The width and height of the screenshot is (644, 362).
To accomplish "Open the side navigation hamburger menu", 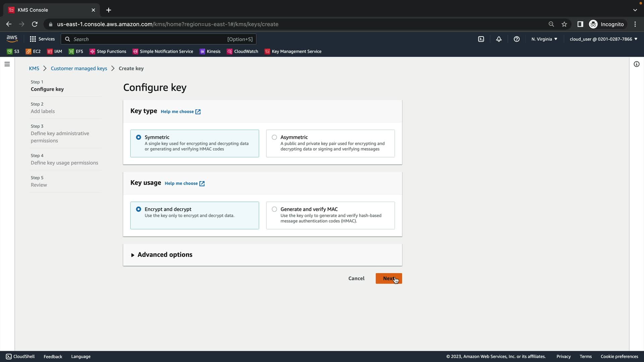I will tap(7, 64).
